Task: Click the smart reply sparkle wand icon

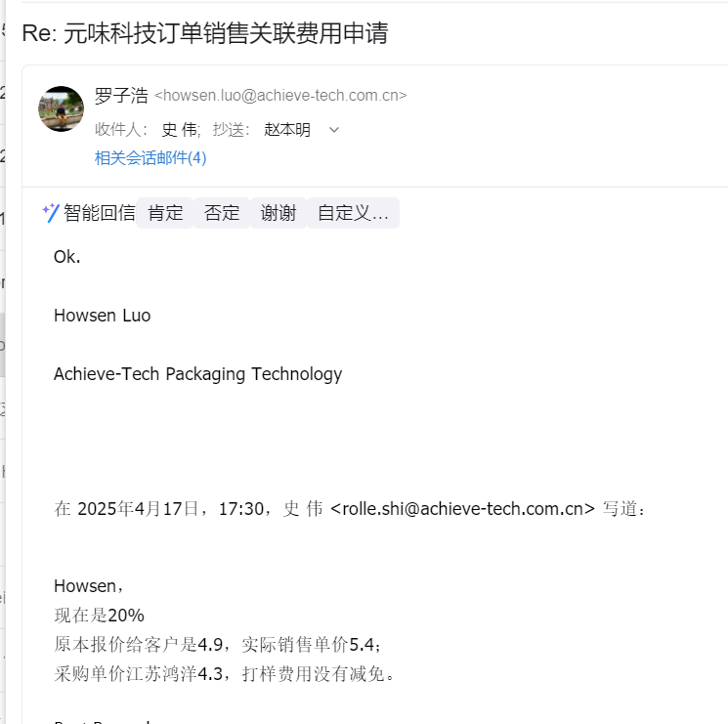Action: [x=51, y=213]
